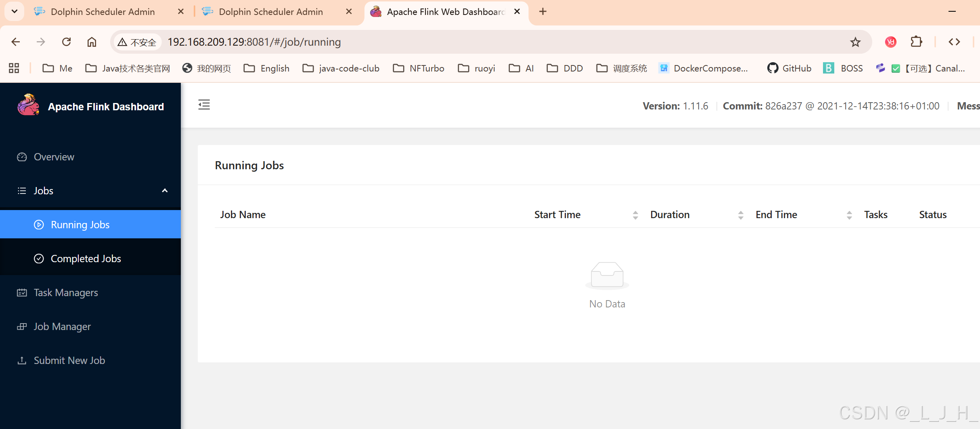Open the Me bookmark folder
This screenshot has height=429, width=980.
coord(57,68)
